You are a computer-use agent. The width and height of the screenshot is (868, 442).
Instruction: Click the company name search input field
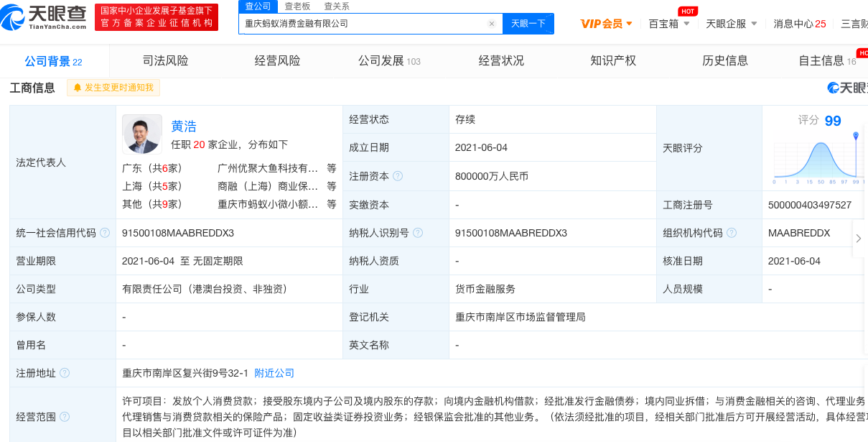click(x=363, y=24)
